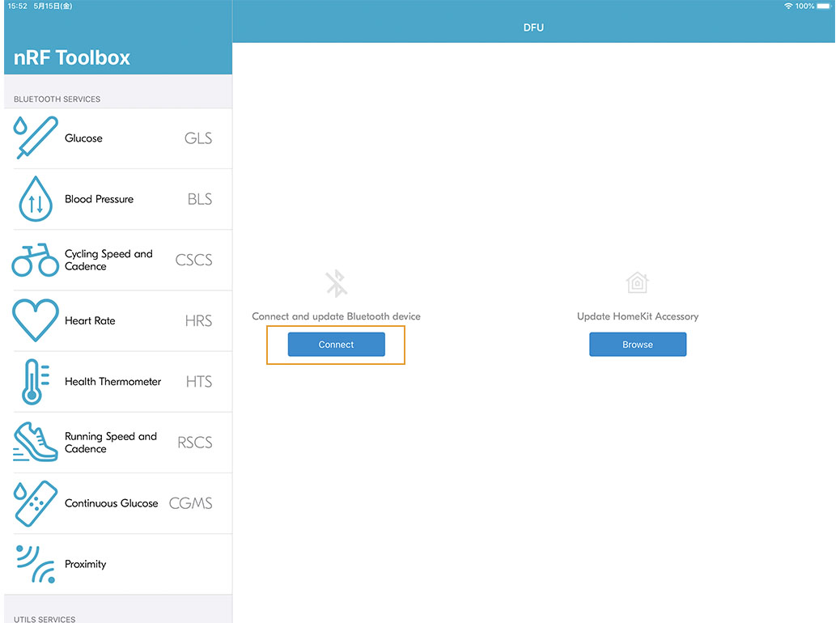
Task: Browse for HomeKit Accessory
Action: (638, 345)
